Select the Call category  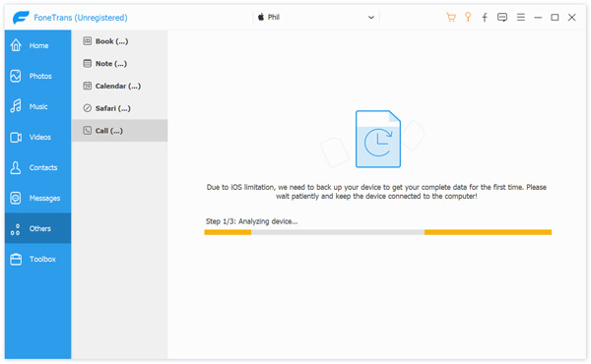pyautogui.click(x=119, y=131)
